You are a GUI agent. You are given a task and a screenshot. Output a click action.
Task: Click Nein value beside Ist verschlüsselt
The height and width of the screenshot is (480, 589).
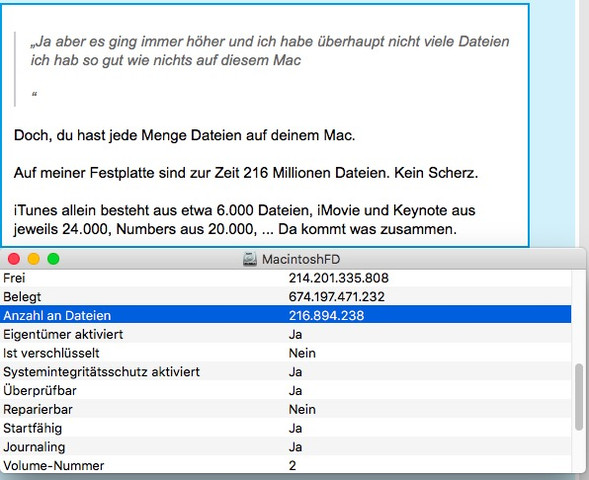[302, 353]
